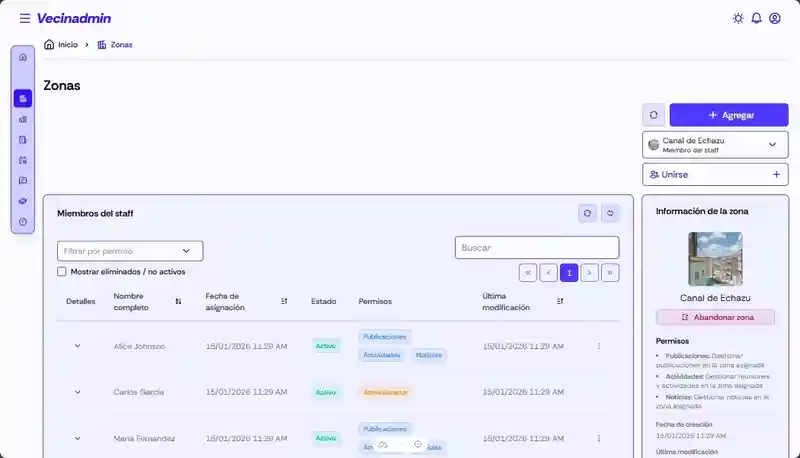This screenshot has height=458, width=800.
Task: Open the chat message icon in sidebar
Action: [23, 181]
